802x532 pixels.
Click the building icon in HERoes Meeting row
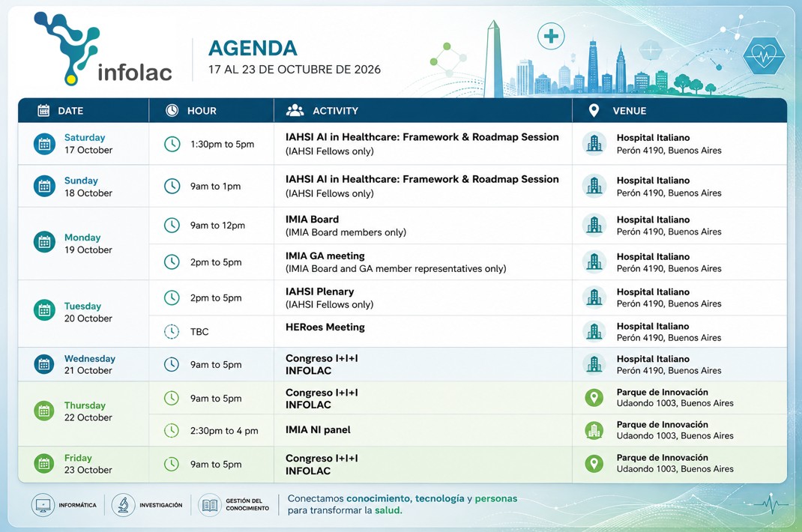click(594, 331)
